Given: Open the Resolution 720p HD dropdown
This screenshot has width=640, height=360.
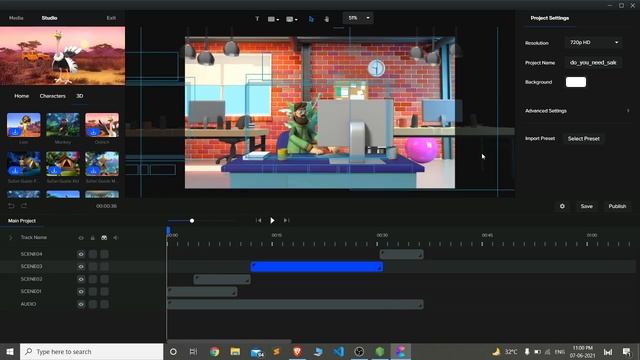Looking at the screenshot, I should click(594, 42).
